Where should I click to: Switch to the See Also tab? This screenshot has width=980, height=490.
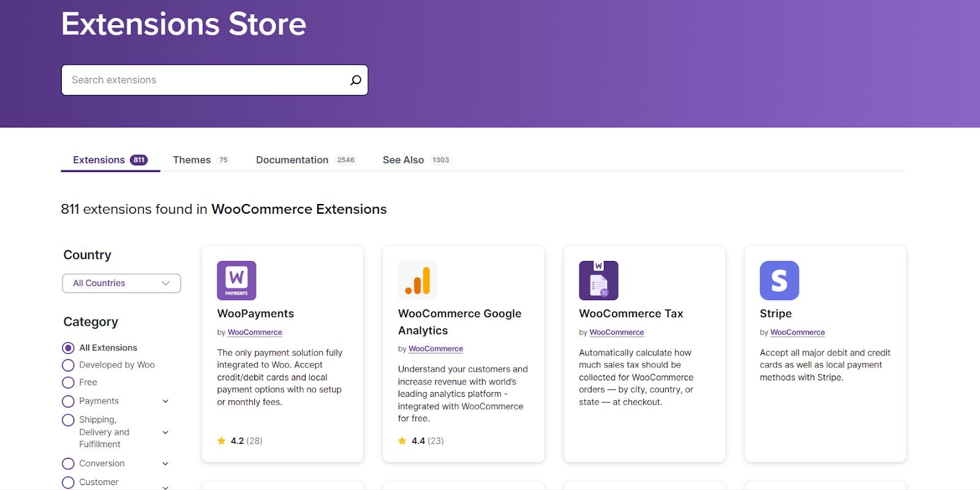tap(417, 160)
